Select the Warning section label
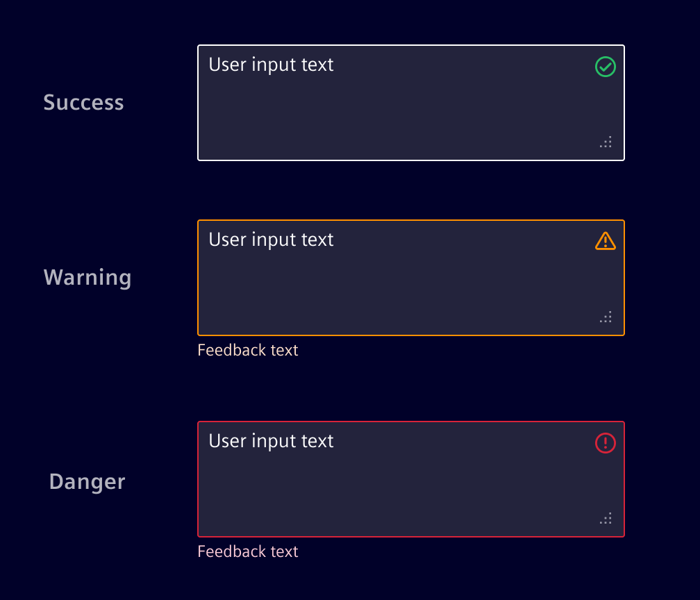This screenshot has height=600, width=700. tap(87, 277)
